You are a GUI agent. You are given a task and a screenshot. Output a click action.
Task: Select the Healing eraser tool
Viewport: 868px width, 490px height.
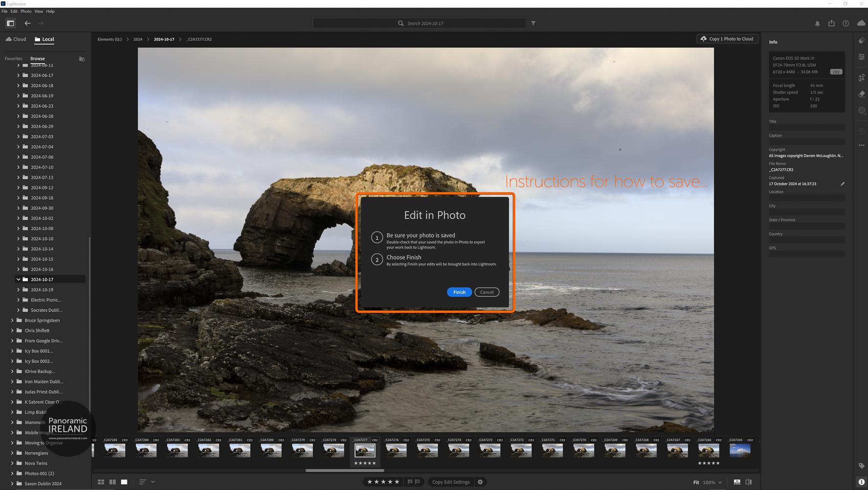(862, 94)
